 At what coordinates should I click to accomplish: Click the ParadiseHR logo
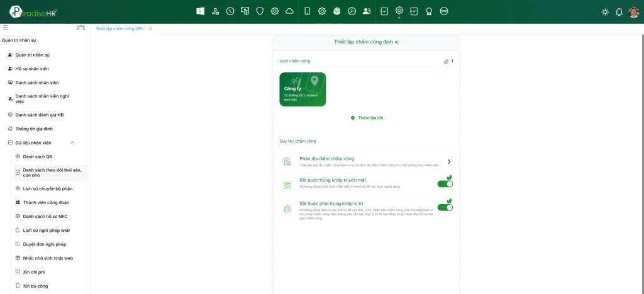[33, 12]
